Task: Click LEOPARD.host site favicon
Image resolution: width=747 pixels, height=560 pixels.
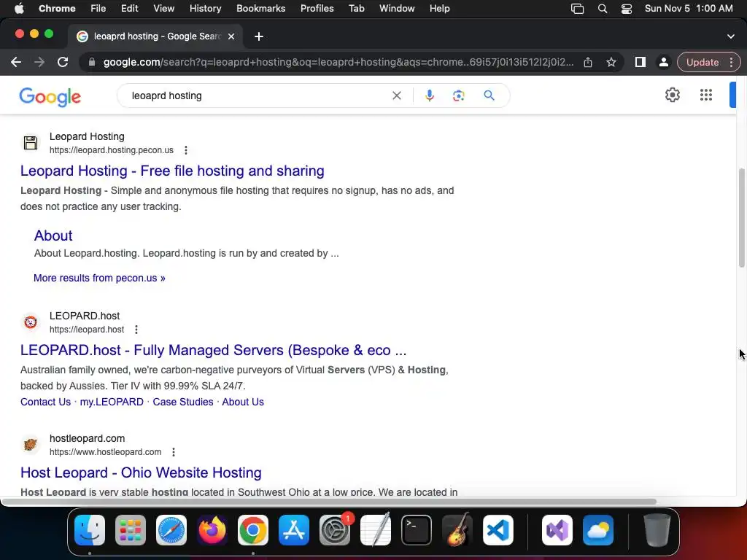Action: 31,322
